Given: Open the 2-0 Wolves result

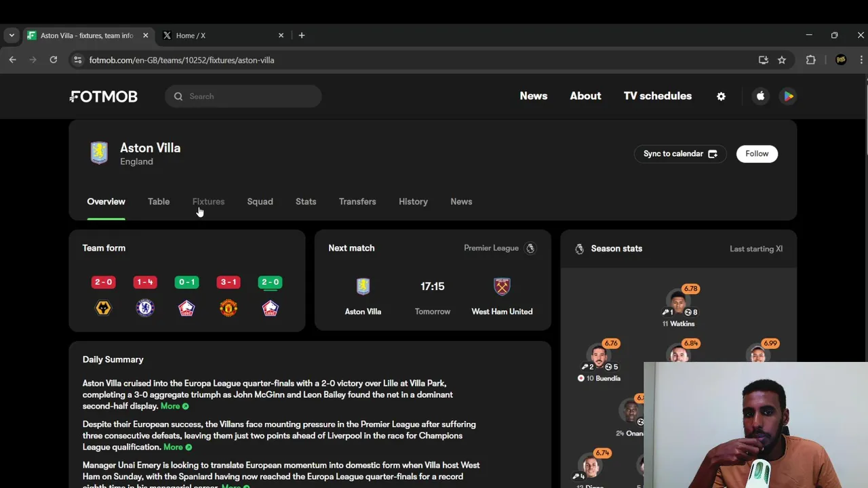Looking at the screenshot, I should click(x=103, y=282).
